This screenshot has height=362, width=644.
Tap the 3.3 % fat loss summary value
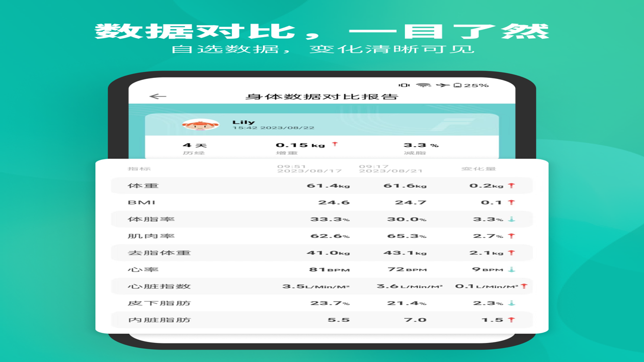tap(421, 145)
